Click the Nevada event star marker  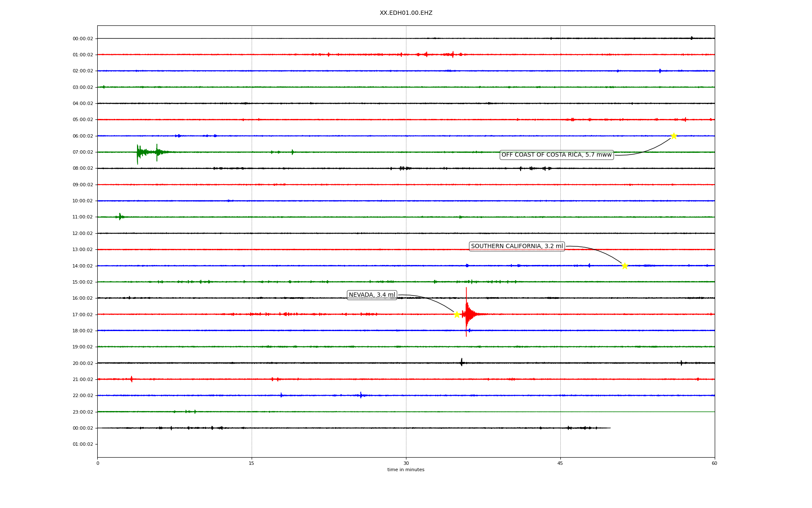click(457, 315)
